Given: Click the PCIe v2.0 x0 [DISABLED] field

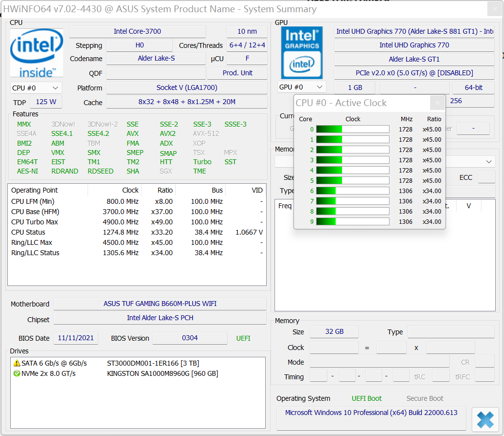Looking at the screenshot, I should [414, 73].
